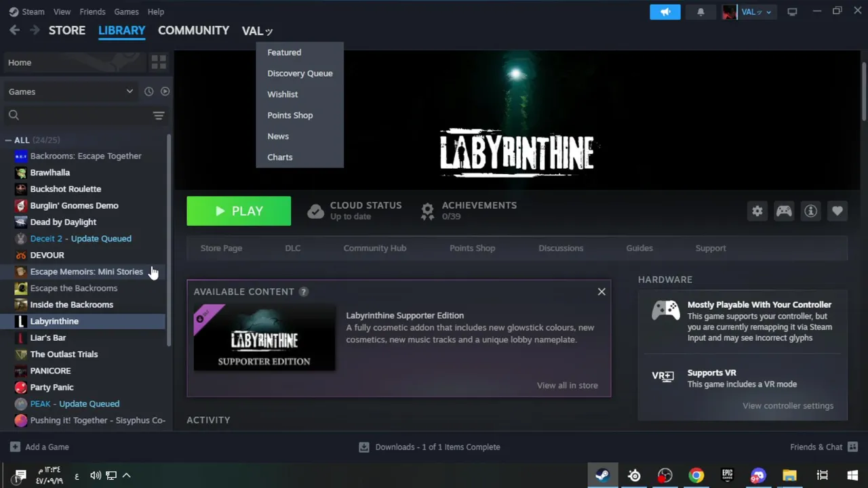Open Labyrinthine manage settings gear
The width and height of the screenshot is (868, 488).
(757, 211)
